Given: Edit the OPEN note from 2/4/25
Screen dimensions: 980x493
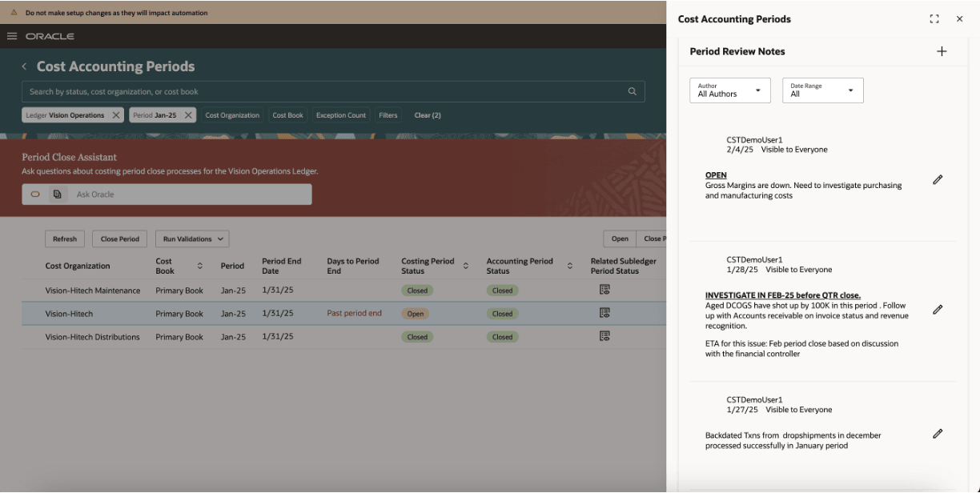Looking at the screenshot, I should coord(938,180).
